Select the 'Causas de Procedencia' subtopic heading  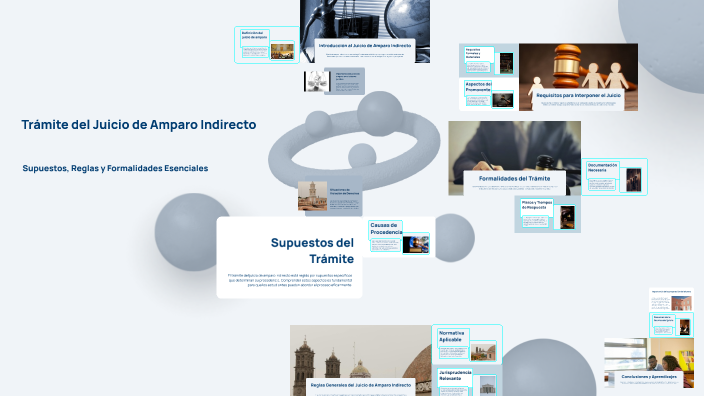click(386, 229)
